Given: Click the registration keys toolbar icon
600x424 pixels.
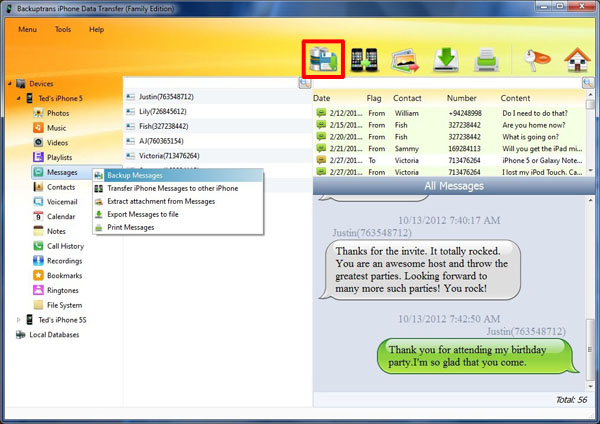Looking at the screenshot, I should (536, 59).
